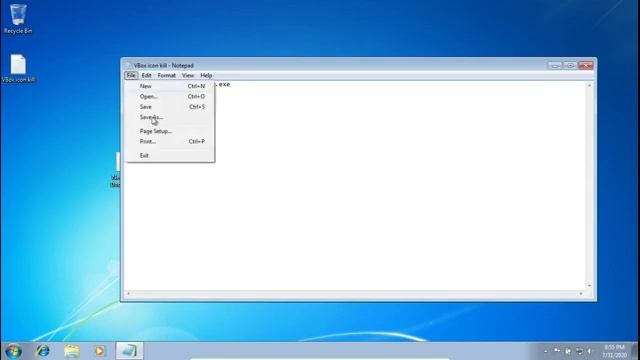Click the Notepad title bar icon

point(129,65)
